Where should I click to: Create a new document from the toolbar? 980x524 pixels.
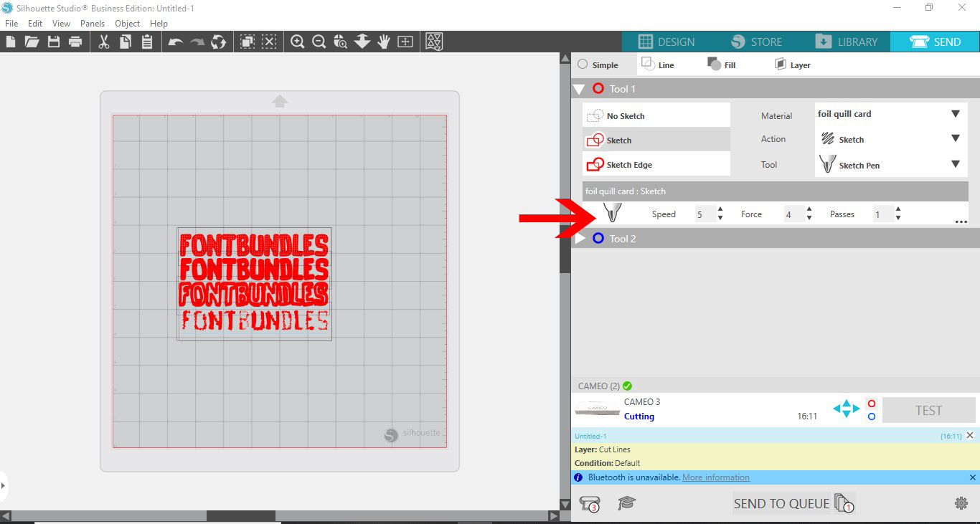[10, 42]
